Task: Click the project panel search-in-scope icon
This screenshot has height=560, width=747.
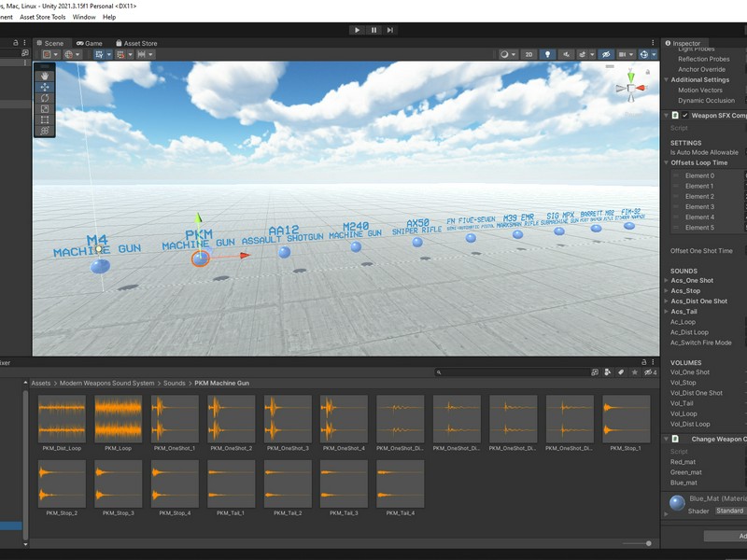Action: click(595, 372)
